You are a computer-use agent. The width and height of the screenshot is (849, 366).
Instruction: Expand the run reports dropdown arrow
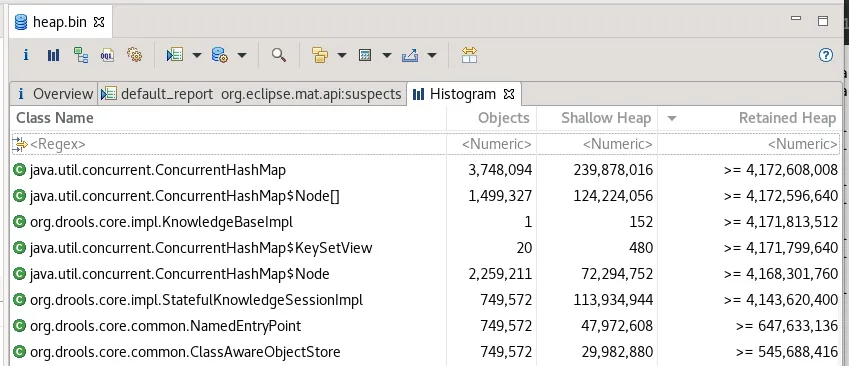coord(197,55)
